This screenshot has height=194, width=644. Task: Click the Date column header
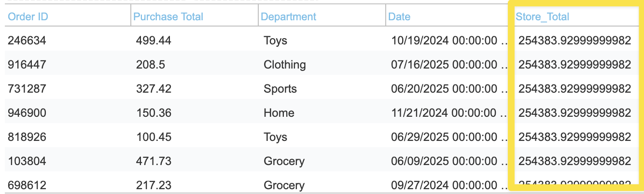tap(399, 16)
